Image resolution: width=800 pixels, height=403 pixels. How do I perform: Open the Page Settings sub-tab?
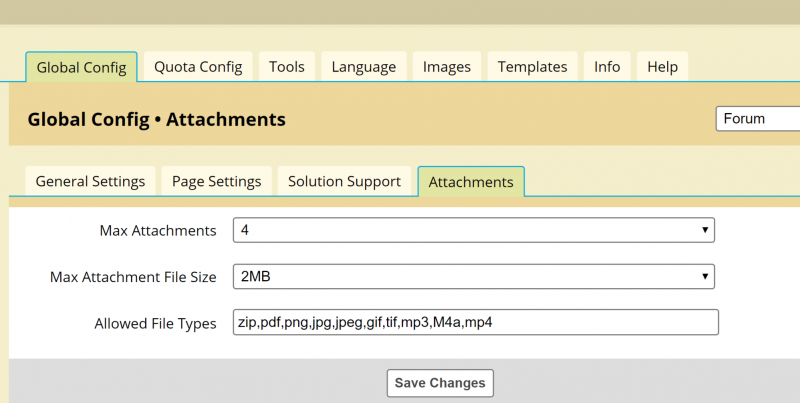click(x=216, y=181)
